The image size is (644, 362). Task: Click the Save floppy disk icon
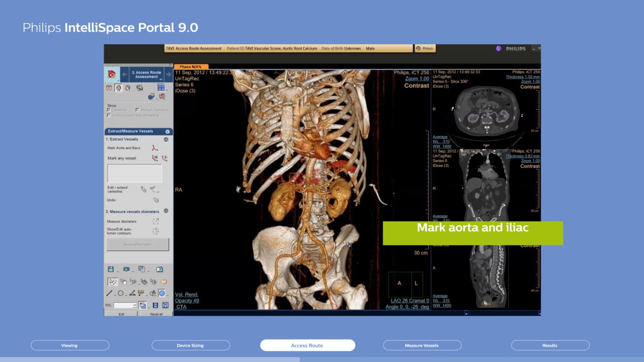point(111,269)
